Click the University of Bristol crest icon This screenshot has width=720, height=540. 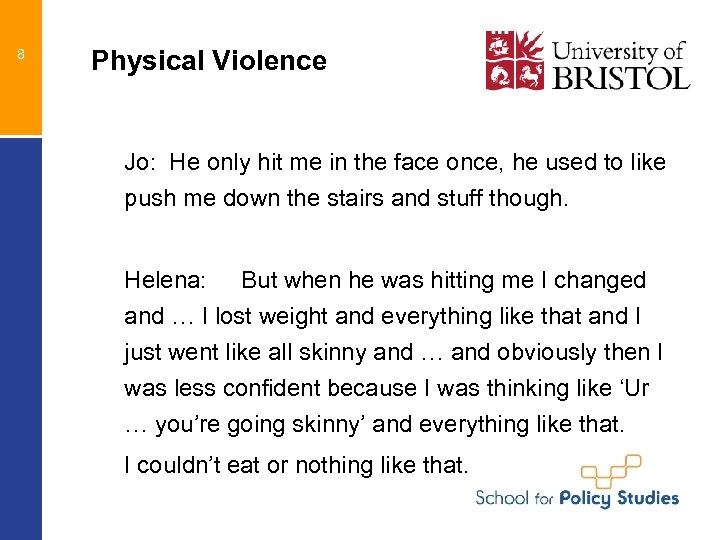point(515,61)
